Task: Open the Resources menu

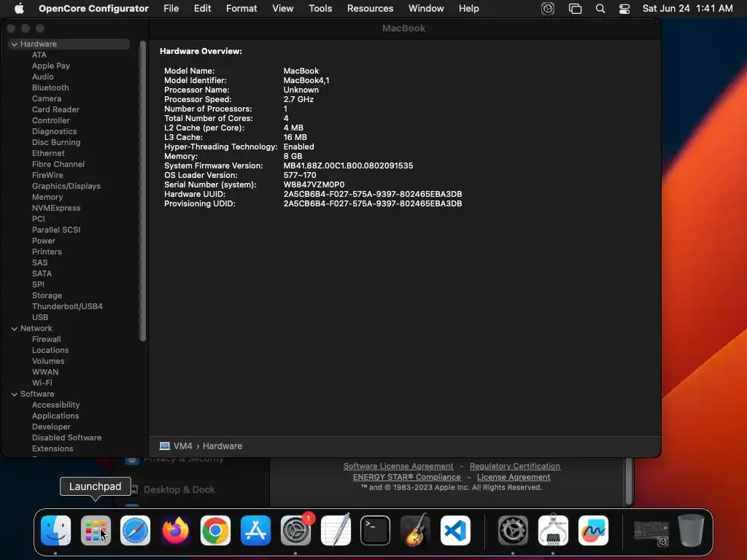Action: coord(370,8)
